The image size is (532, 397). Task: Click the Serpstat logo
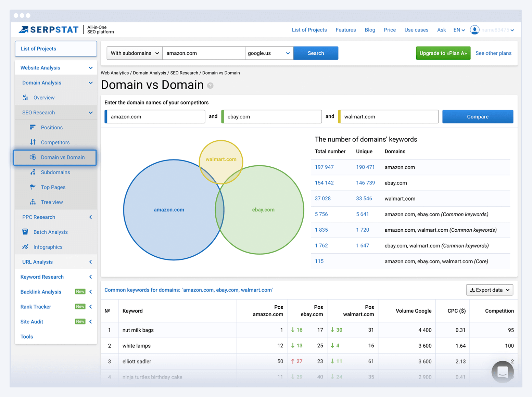tap(49, 30)
